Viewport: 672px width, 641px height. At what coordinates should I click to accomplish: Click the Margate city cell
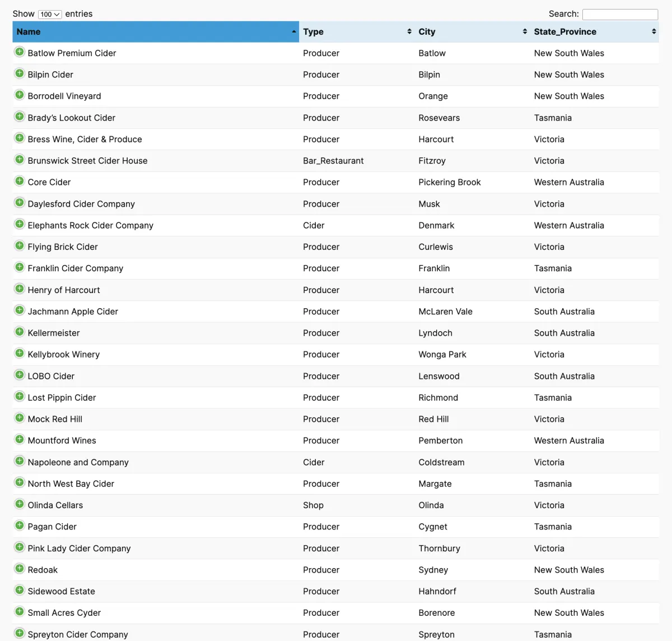[435, 484]
